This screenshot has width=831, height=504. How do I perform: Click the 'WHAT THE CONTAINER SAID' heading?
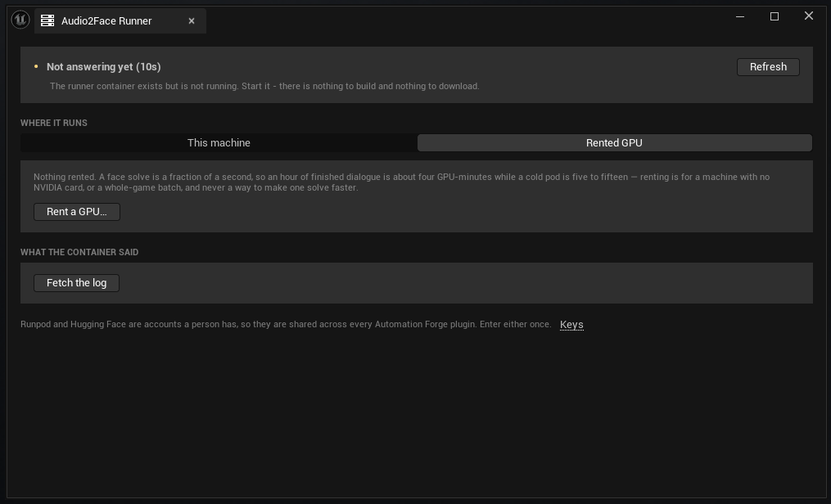79,252
